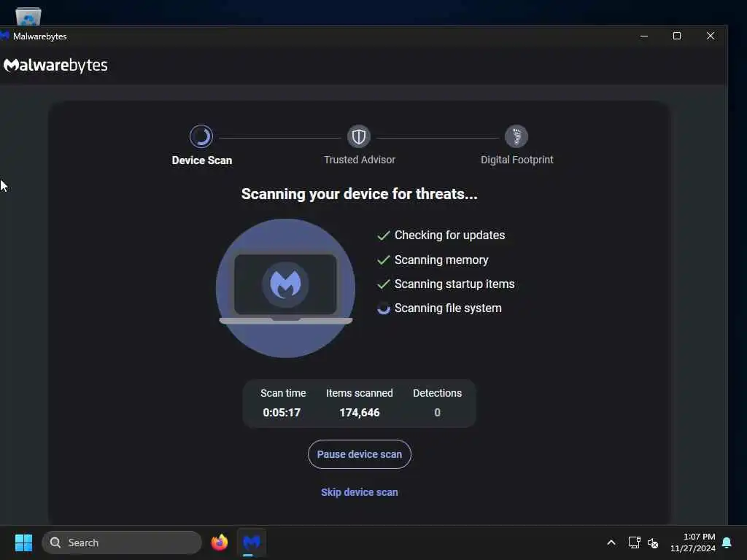
Task: Open Firefox from the taskbar
Action: pos(220,542)
